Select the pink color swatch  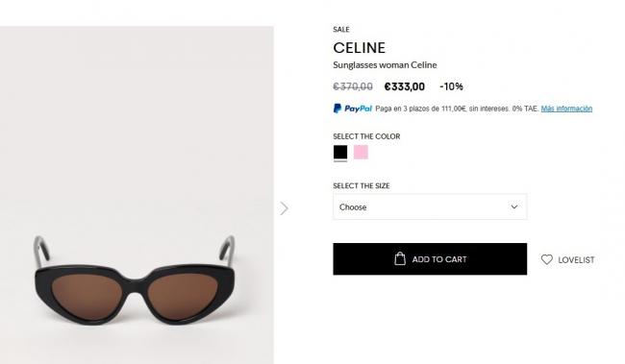coord(361,152)
